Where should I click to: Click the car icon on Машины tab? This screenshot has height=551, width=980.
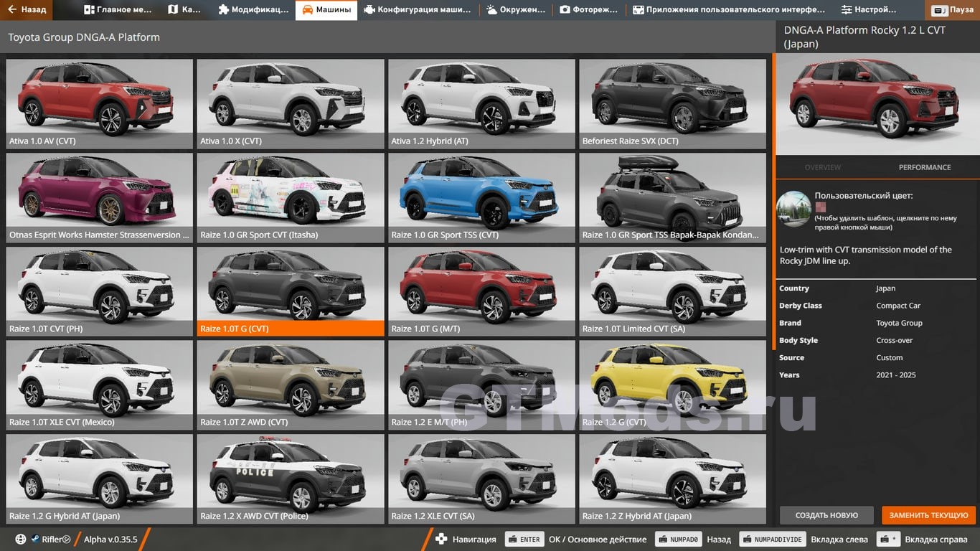point(307,10)
